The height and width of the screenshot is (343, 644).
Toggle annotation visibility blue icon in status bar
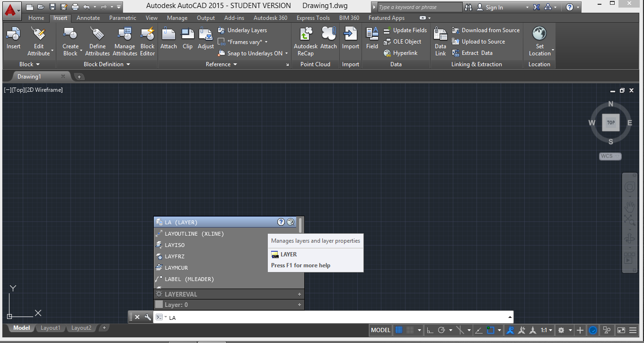pyautogui.click(x=510, y=330)
